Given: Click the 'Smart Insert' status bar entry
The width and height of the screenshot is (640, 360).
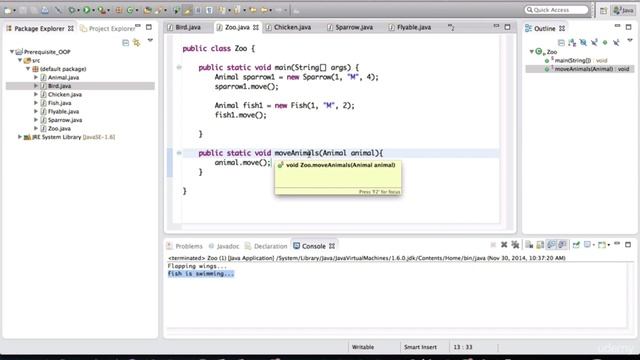Looking at the screenshot, I should [x=420, y=347].
